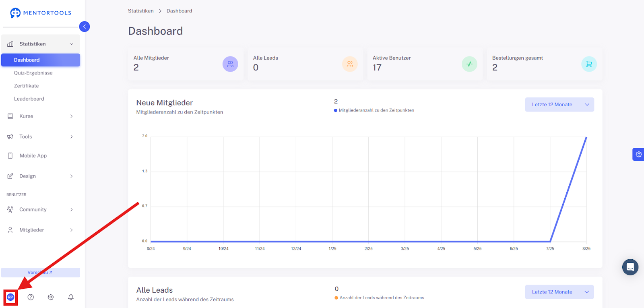Toggle Anzahl der Leads legend series
Screen dimensions: 644x308
pyautogui.click(x=379, y=298)
